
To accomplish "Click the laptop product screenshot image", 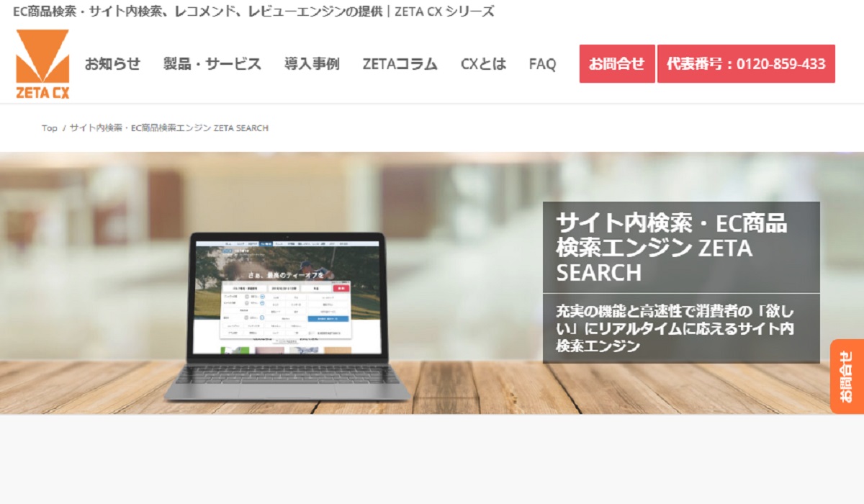I will pos(287,316).
